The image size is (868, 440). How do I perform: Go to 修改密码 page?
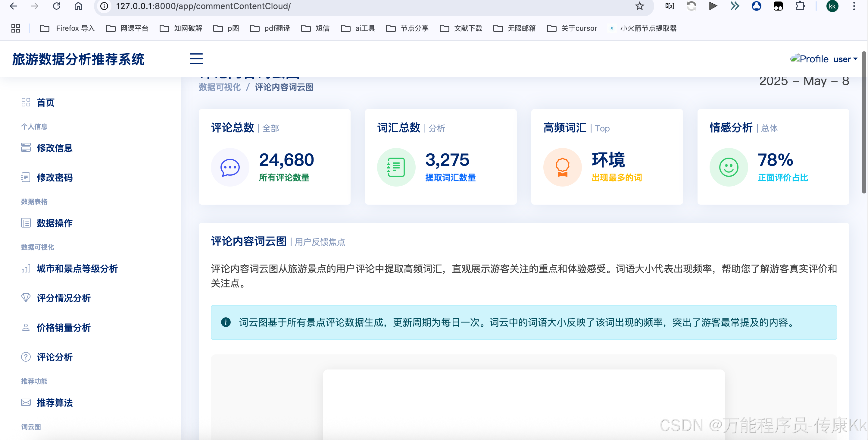click(x=54, y=177)
